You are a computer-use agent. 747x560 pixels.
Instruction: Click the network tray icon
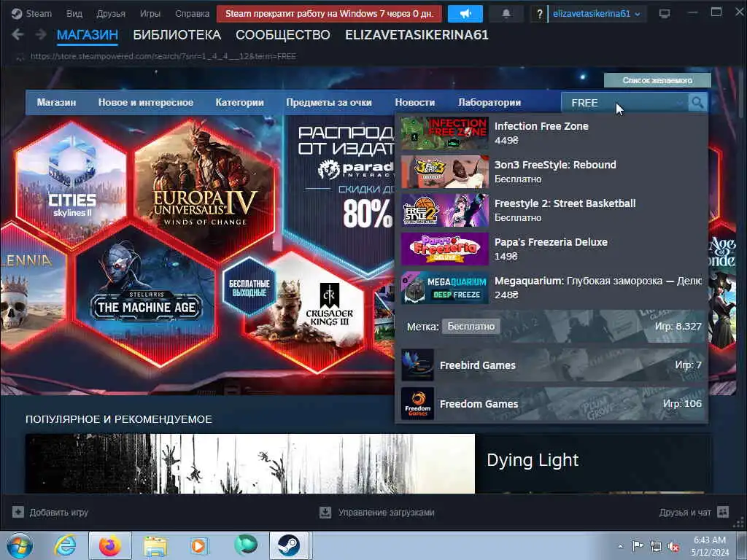click(x=656, y=547)
